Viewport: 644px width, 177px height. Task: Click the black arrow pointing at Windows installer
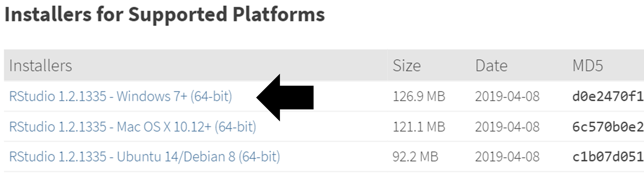coord(285,98)
